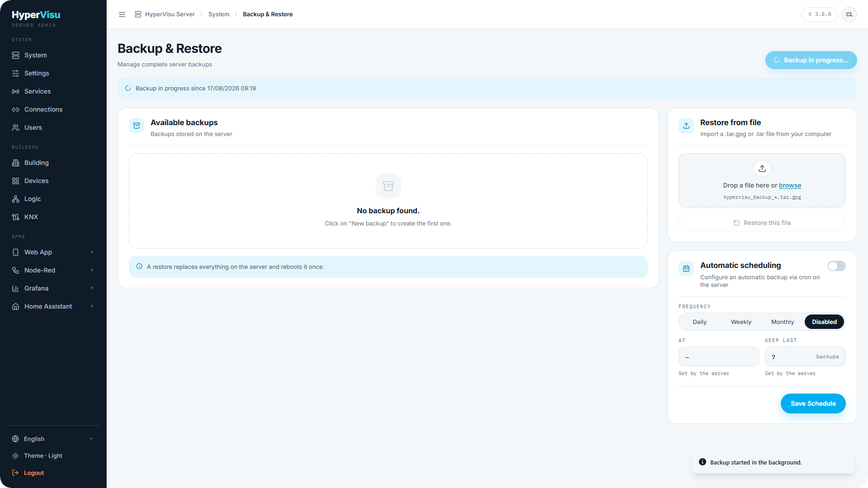Click the KNX icon in sidebar
Viewport: 868px width, 488px height.
[x=15, y=217]
